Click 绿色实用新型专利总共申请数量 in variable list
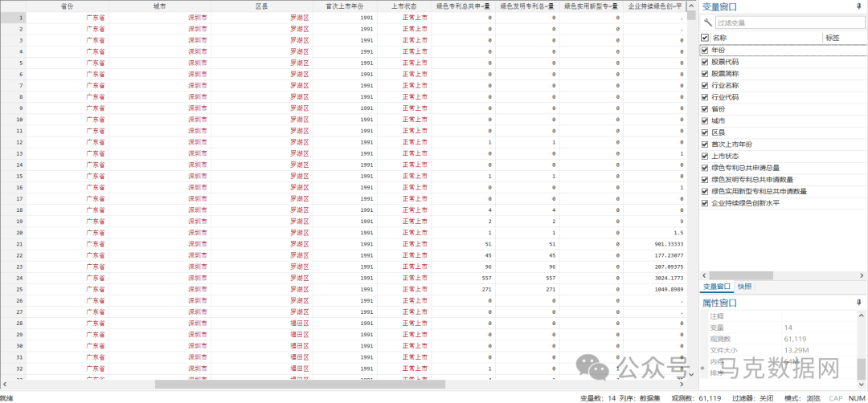 [759, 191]
